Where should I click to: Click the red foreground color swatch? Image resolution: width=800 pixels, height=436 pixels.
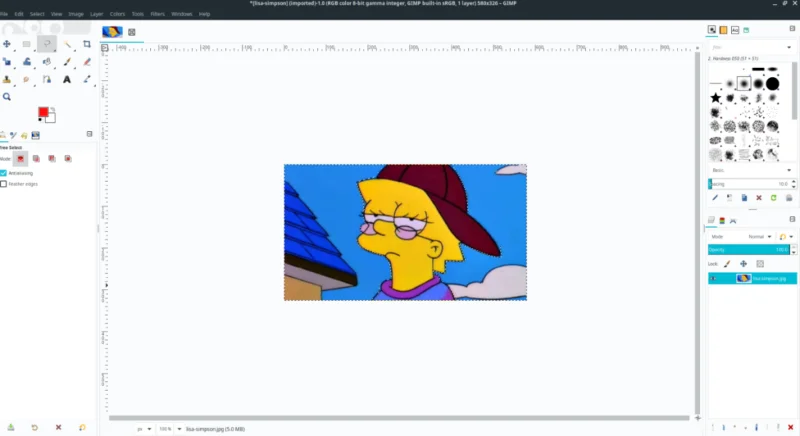[x=43, y=112]
